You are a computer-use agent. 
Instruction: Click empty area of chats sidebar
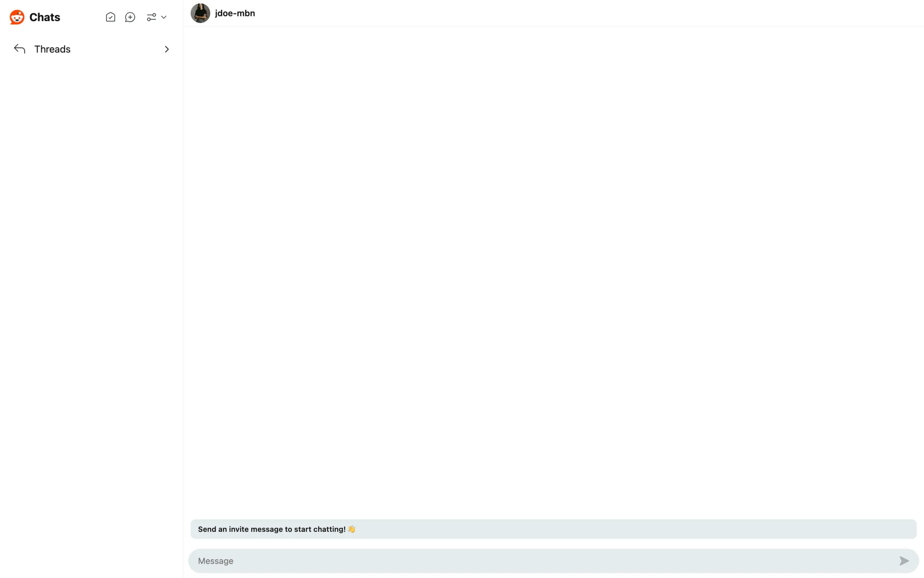tap(91, 313)
